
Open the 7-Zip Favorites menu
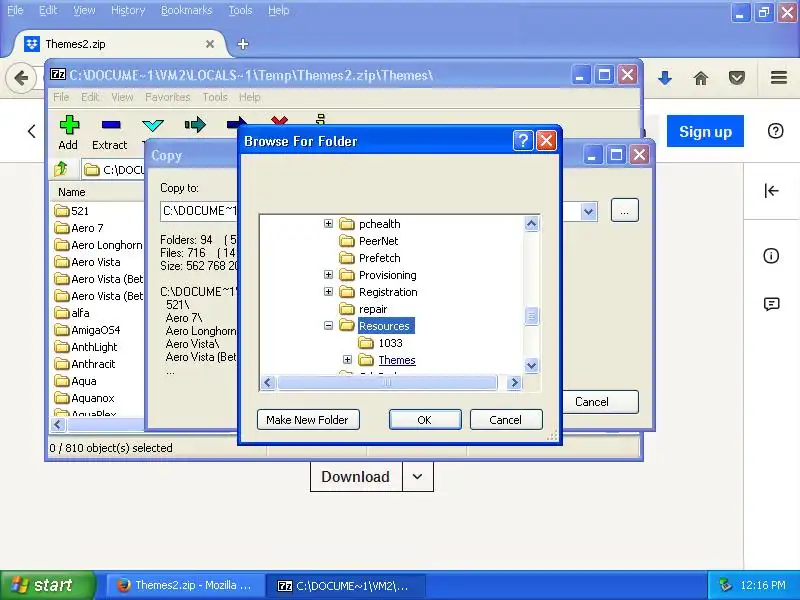pos(167,97)
